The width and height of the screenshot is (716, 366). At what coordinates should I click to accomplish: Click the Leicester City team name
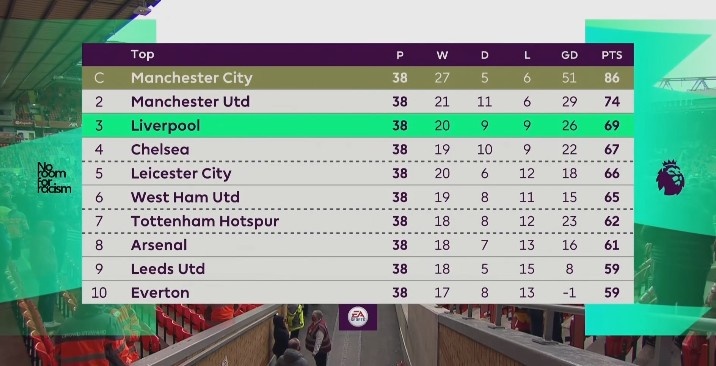(181, 173)
